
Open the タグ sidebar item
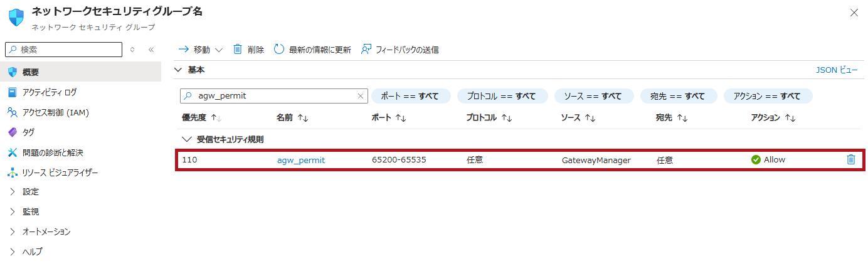coord(28,132)
